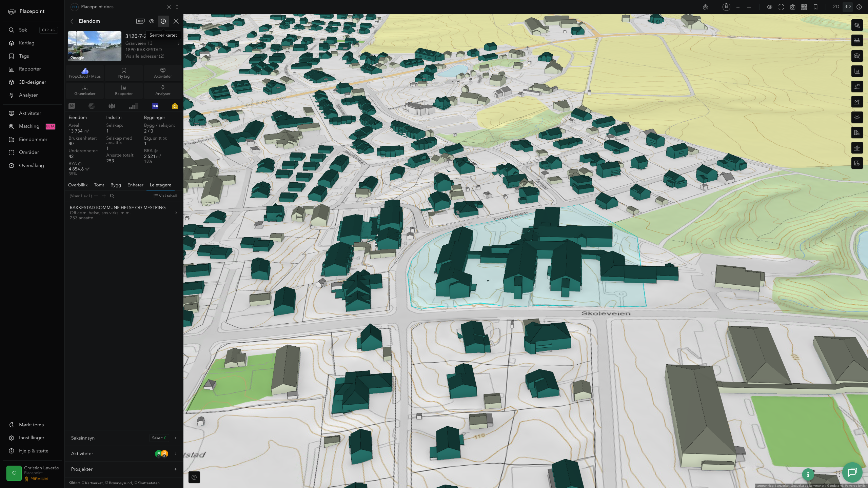The image size is (868, 488).
Task: Open Innstillinger settings
Action: pyautogui.click(x=32, y=438)
